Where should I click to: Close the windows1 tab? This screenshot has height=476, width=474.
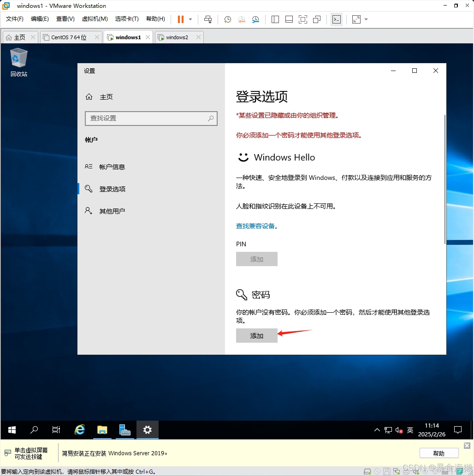click(148, 37)
